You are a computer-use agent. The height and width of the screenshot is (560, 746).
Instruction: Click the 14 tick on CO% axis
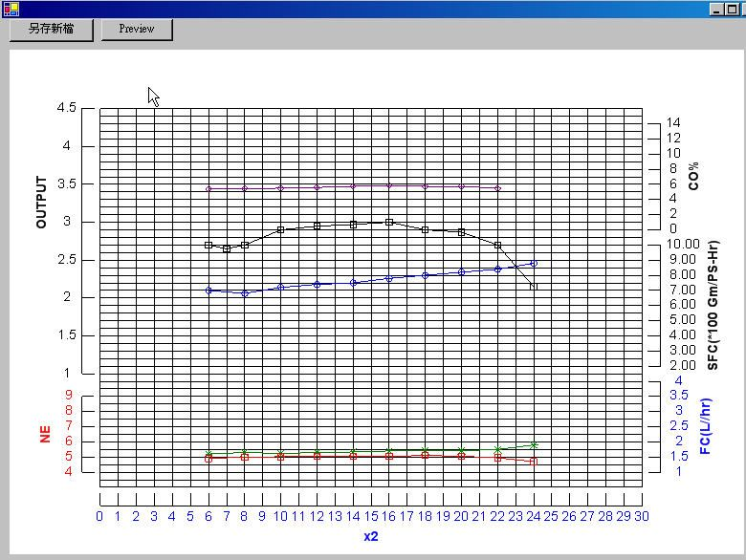coord(673,122)
